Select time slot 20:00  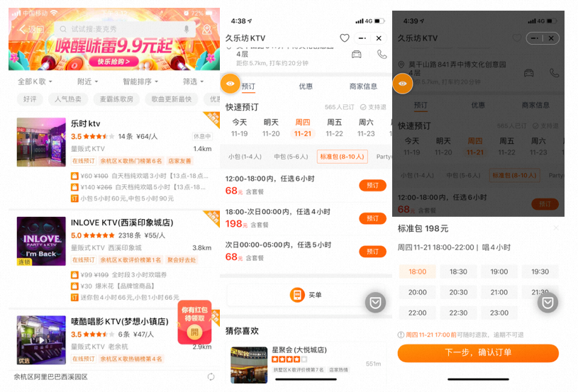[x=417, y=292]
